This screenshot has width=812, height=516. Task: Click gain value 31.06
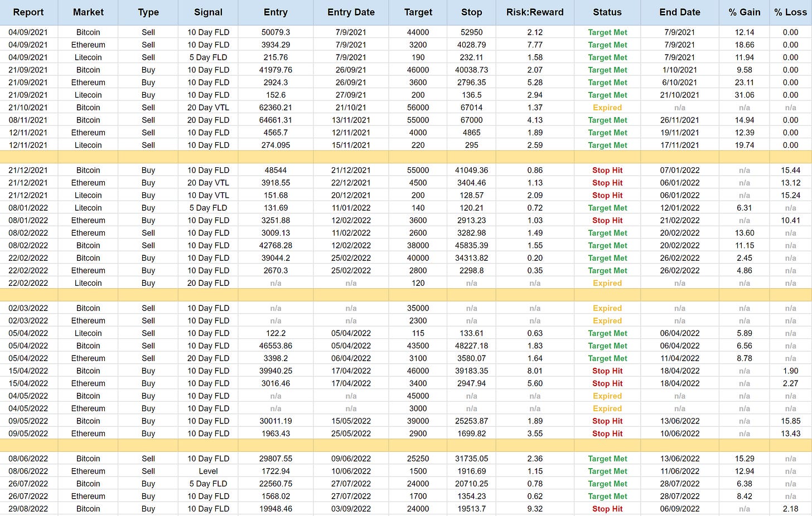745,95
